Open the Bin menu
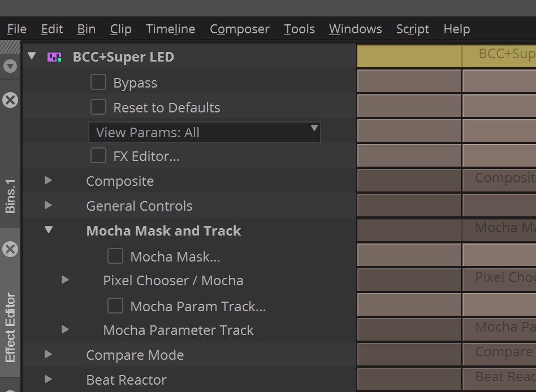 pyautogui.click(x=86, y=29)
